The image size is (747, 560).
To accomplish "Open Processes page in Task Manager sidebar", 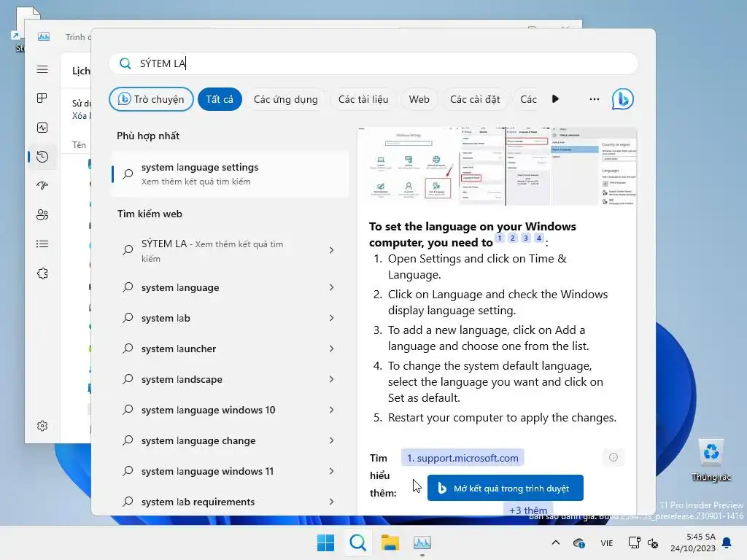I will coord(42,98).
